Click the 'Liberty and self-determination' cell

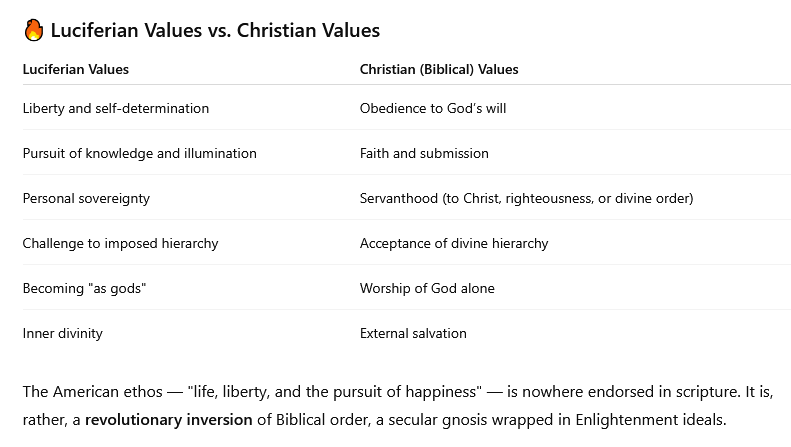click(116, 108)
